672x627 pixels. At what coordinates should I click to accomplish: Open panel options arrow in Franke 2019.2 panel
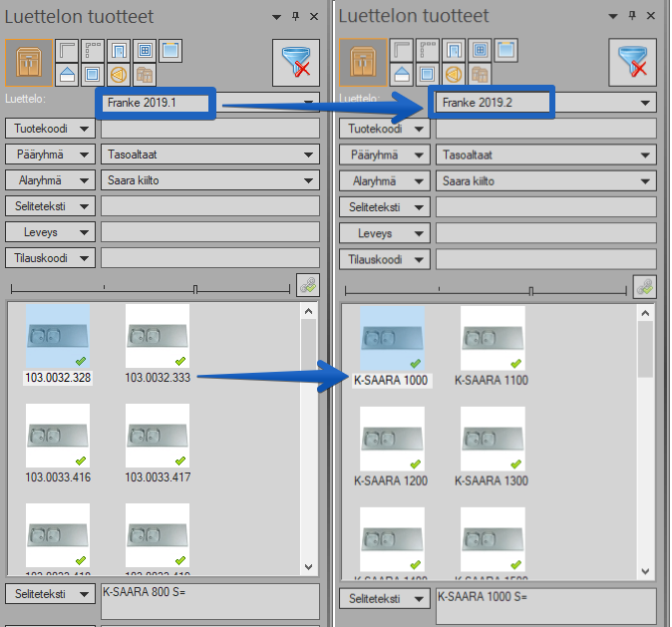[x=613, y=16]
